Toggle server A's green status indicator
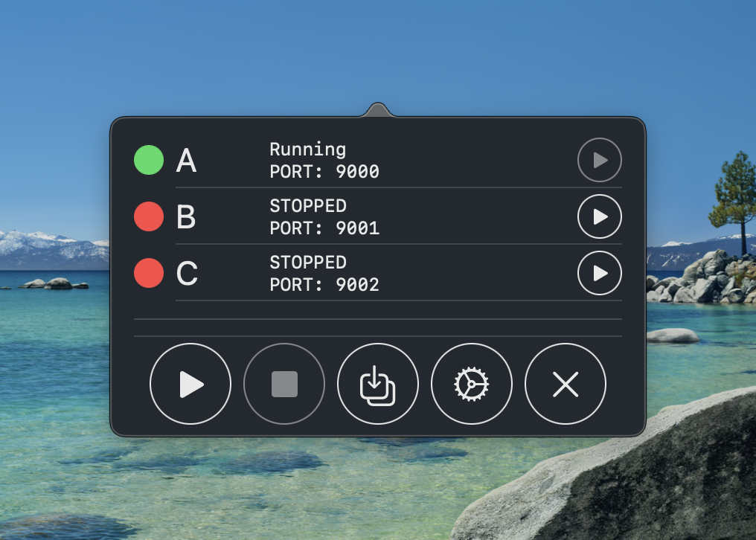This screenshot has width=756, height=540. [x=148, y=160]
